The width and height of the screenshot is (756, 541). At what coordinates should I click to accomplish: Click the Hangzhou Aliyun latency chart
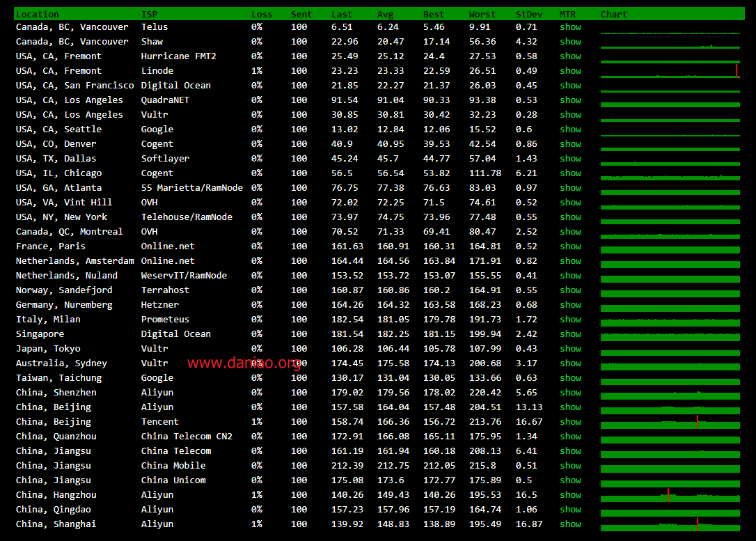(x=670, y=495)
